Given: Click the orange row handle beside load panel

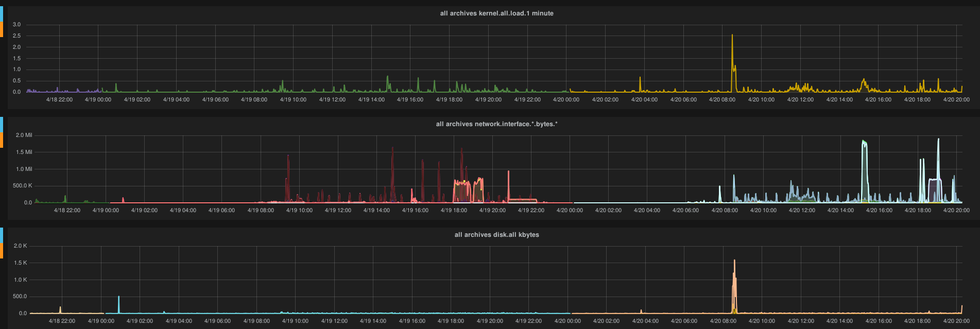Looking at the screenshot, I should click(x=2, y=29).
